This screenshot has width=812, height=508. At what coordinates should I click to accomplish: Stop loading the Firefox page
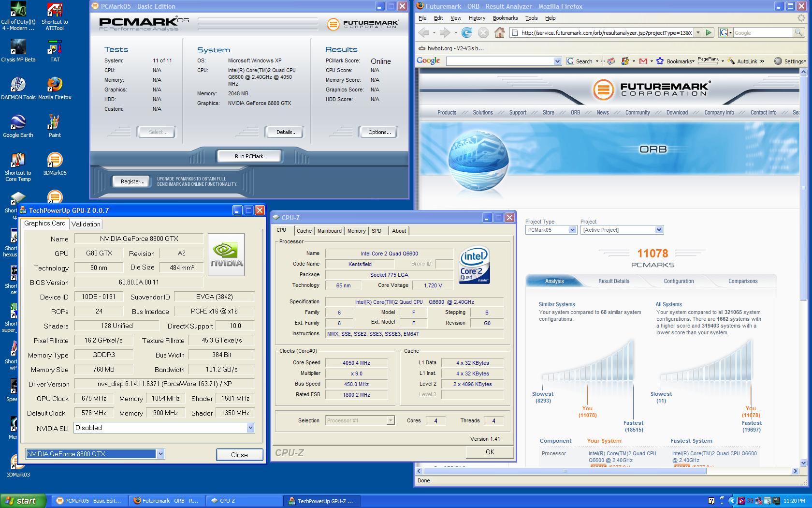pyautogui.click(x=483, y=32)
